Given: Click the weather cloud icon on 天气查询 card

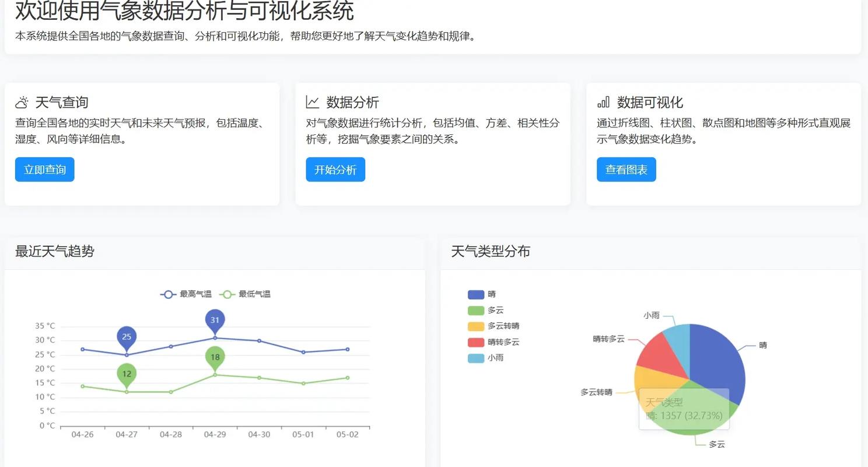Looking at the screenshot, I should [x=22, y=102].
